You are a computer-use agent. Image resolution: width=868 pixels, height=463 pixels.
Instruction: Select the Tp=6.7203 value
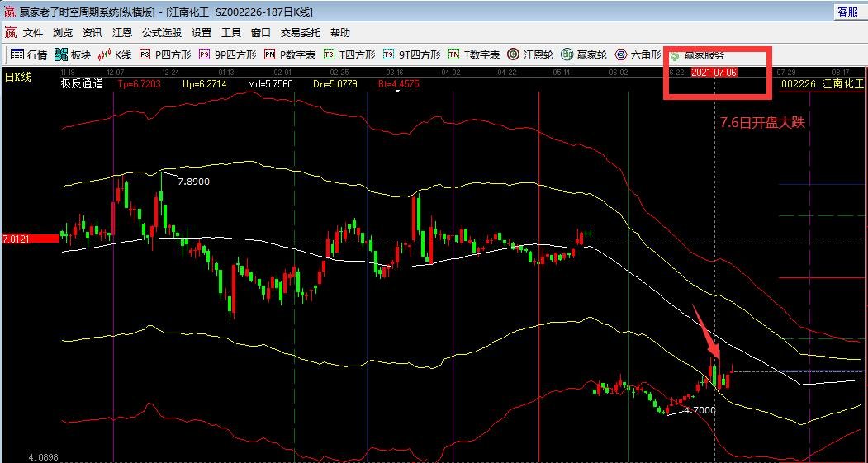pos(140,84)
